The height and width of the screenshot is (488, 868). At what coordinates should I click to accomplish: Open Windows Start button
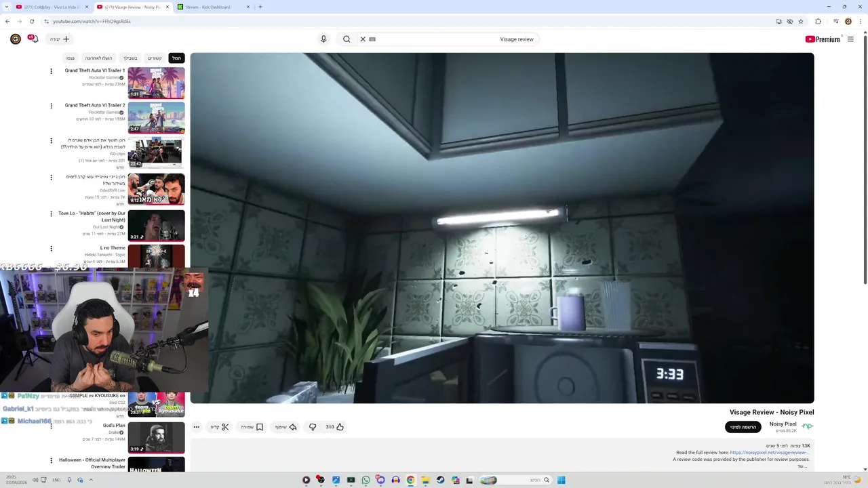(561, 480)
